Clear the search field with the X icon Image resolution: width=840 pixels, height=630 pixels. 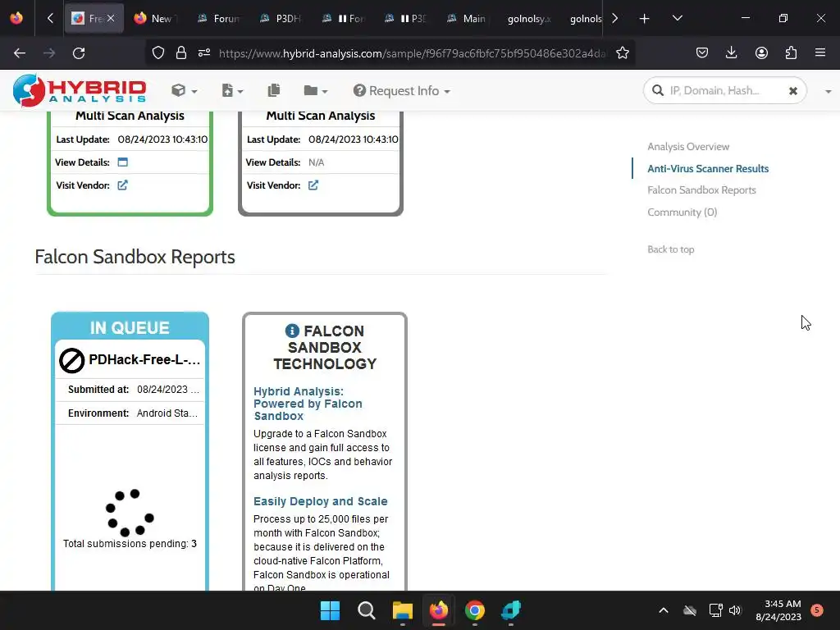[793, 91]
